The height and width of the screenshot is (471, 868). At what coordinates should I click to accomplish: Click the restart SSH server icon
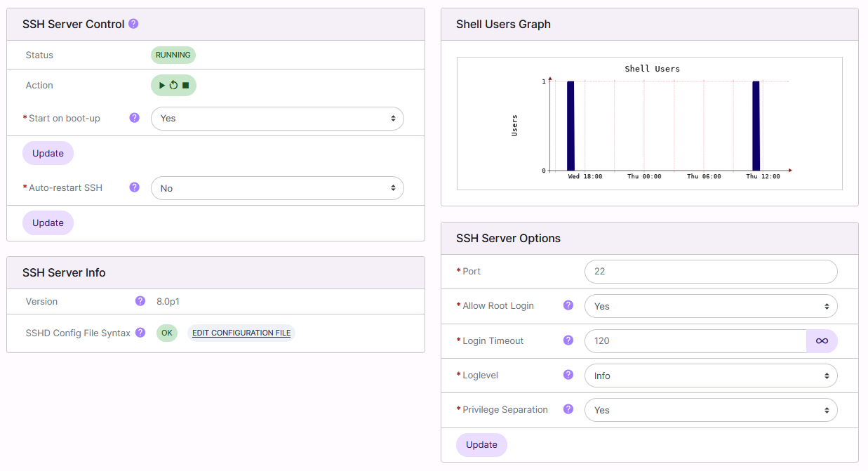pyautogui.click(x=173, y=85)
